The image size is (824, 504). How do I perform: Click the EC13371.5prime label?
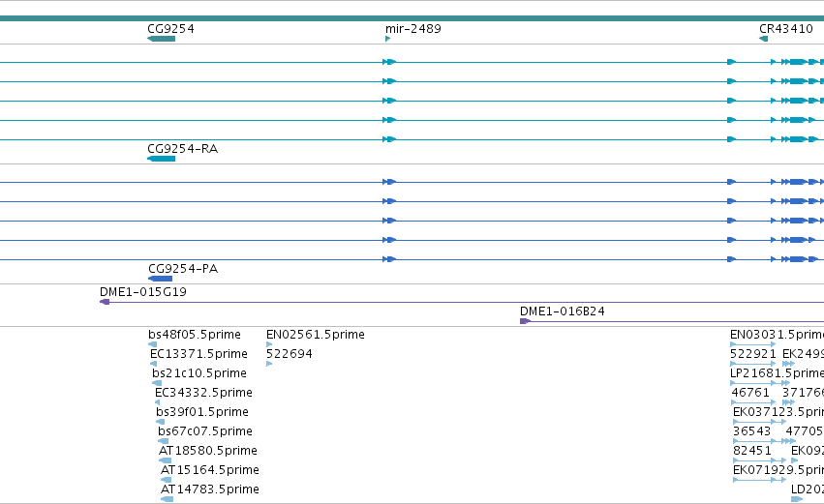pos(198,354)
